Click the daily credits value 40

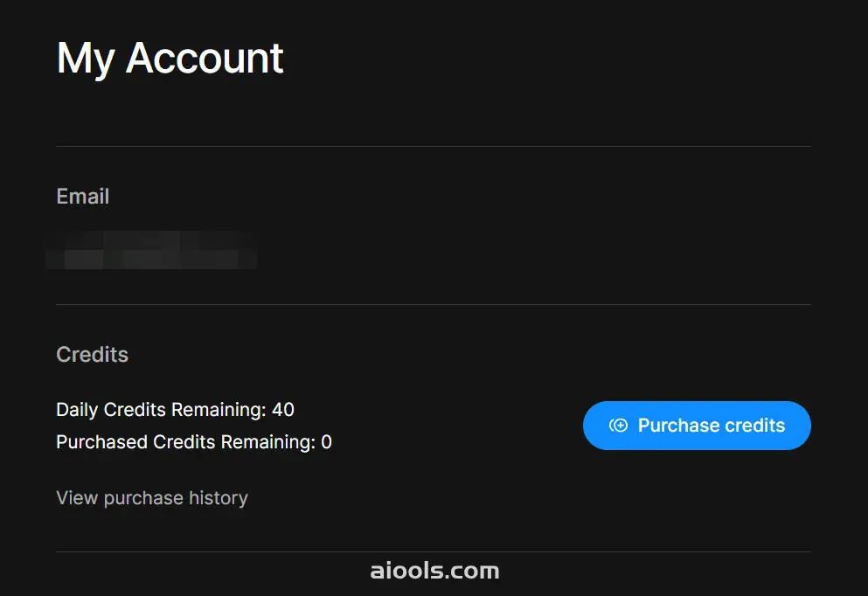[283, 409]
